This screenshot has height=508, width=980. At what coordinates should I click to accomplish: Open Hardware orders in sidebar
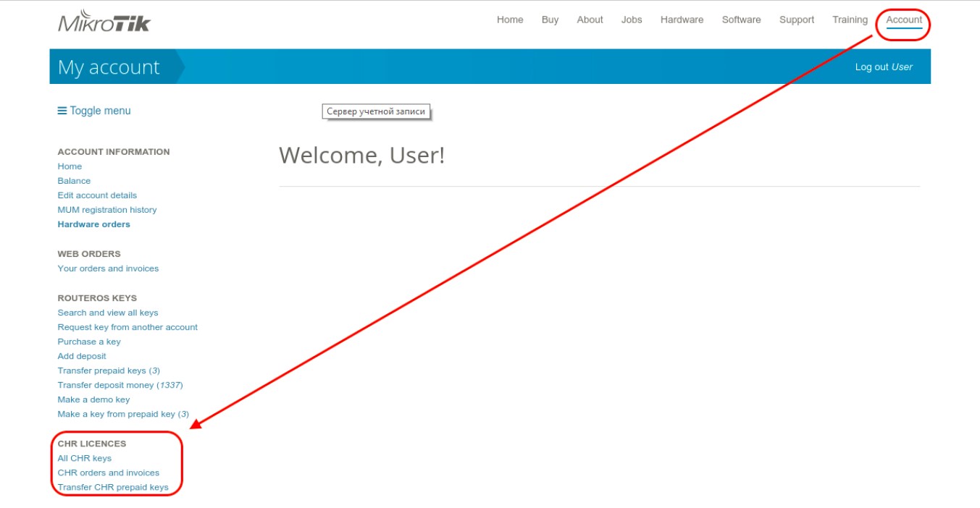pyautogui.click(x=94, y=224)
